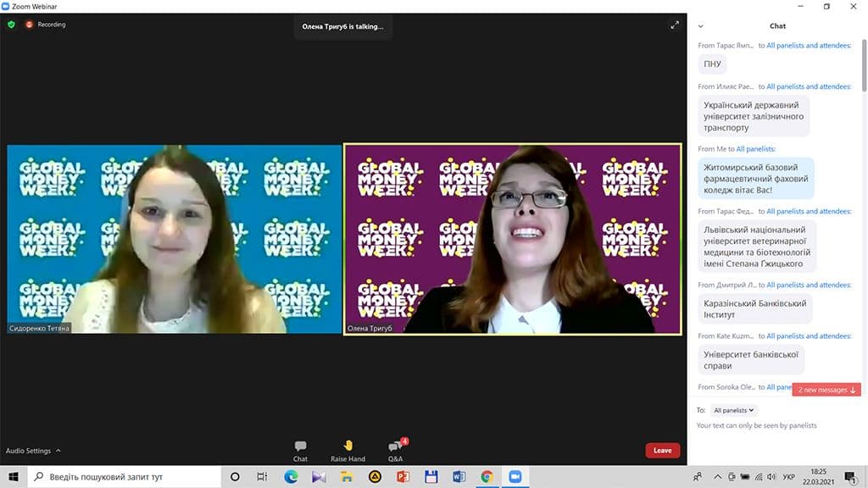Open Visual Studio from the taskbar
Image resolution: width=868 pixels, height=488 pixels.
(x=319, y=476)
